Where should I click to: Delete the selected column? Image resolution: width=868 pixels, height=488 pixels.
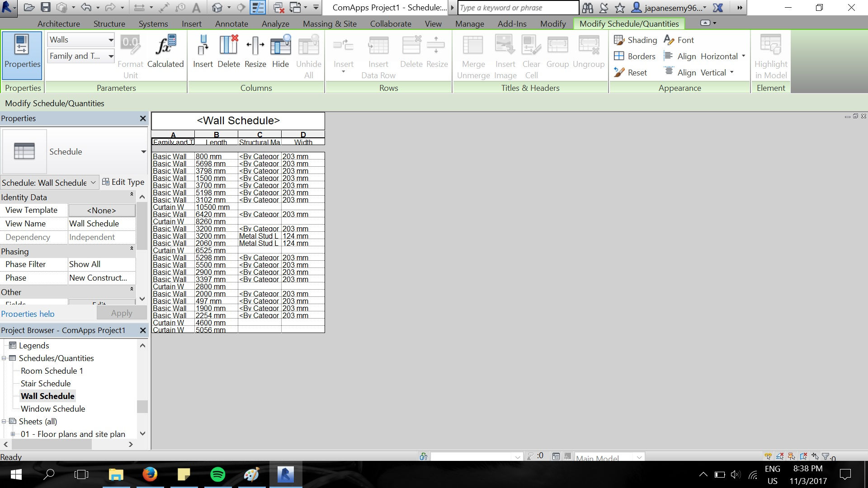tap(229, 52)
